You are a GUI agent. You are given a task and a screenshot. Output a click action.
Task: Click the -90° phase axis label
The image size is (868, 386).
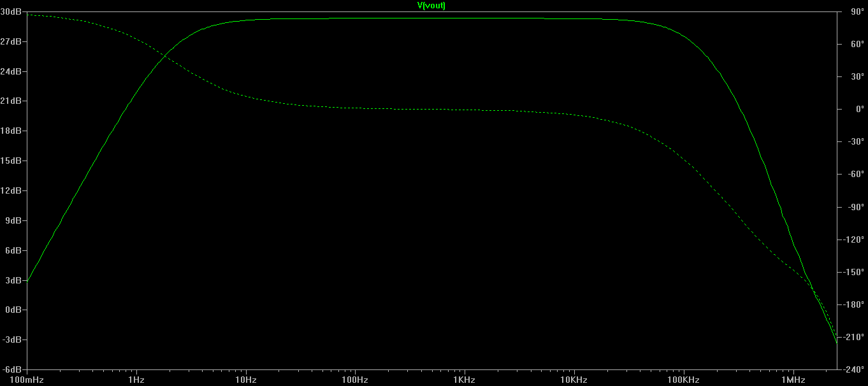click(856, 207)
